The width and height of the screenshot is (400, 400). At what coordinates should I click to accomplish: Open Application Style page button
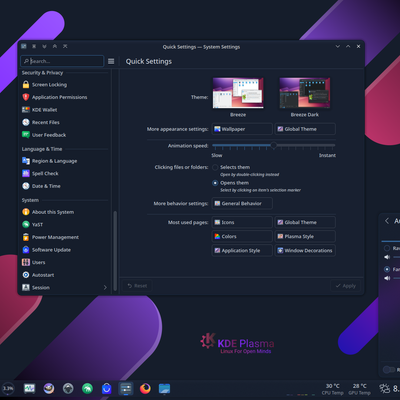point(242,250)
